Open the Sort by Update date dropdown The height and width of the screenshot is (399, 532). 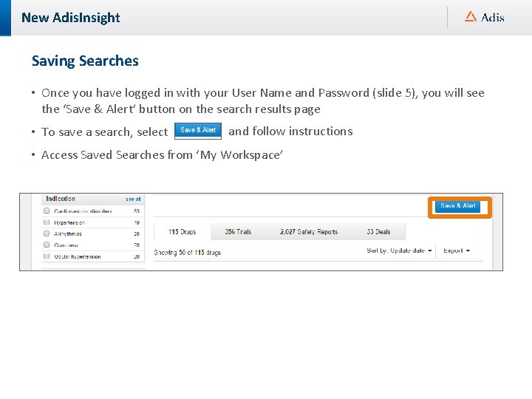point(399,251)
